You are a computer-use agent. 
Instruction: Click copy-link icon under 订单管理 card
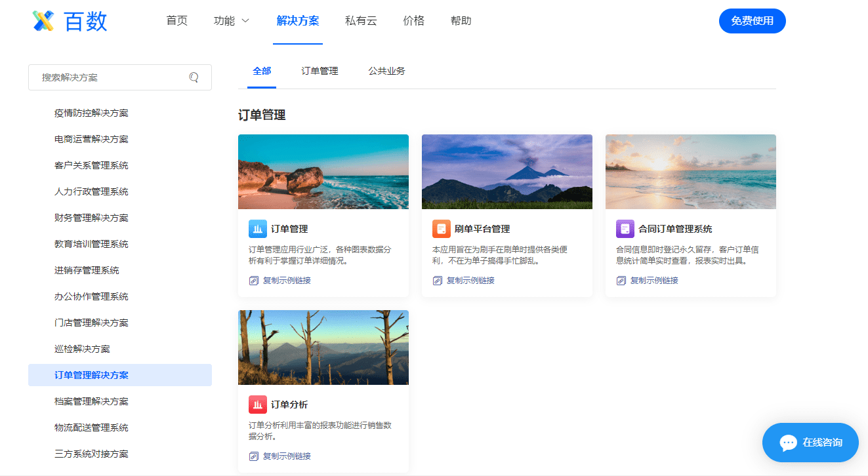[254, 281]
